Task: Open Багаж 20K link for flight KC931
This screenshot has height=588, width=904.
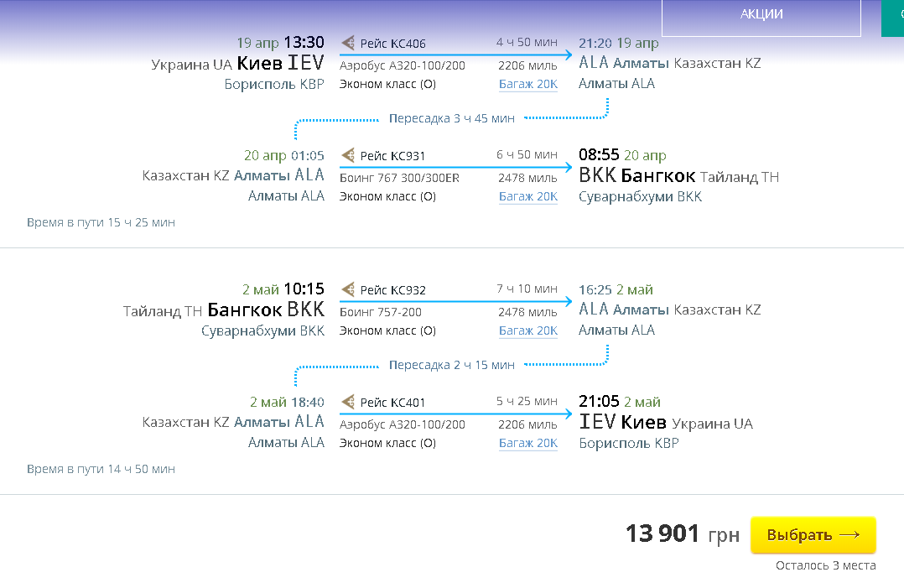Action: [x=528, y=196]
